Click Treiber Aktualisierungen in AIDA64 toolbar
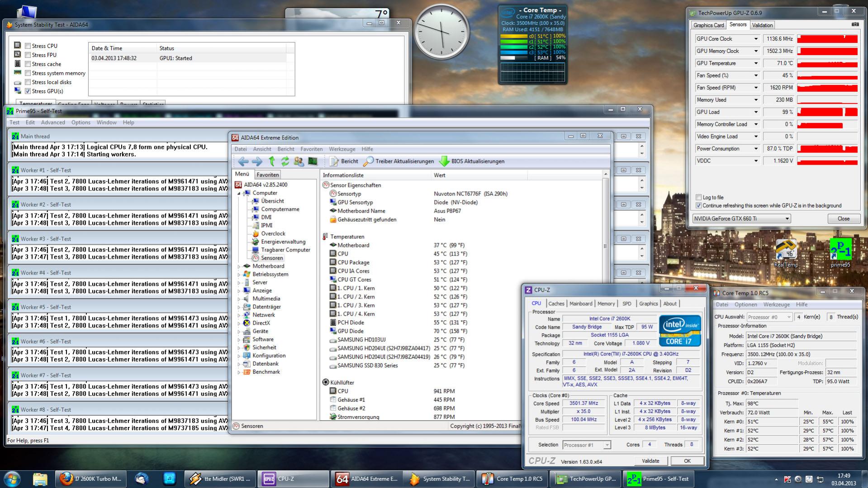Viewport: 868px width, 488px height. (x=398, y=161)
